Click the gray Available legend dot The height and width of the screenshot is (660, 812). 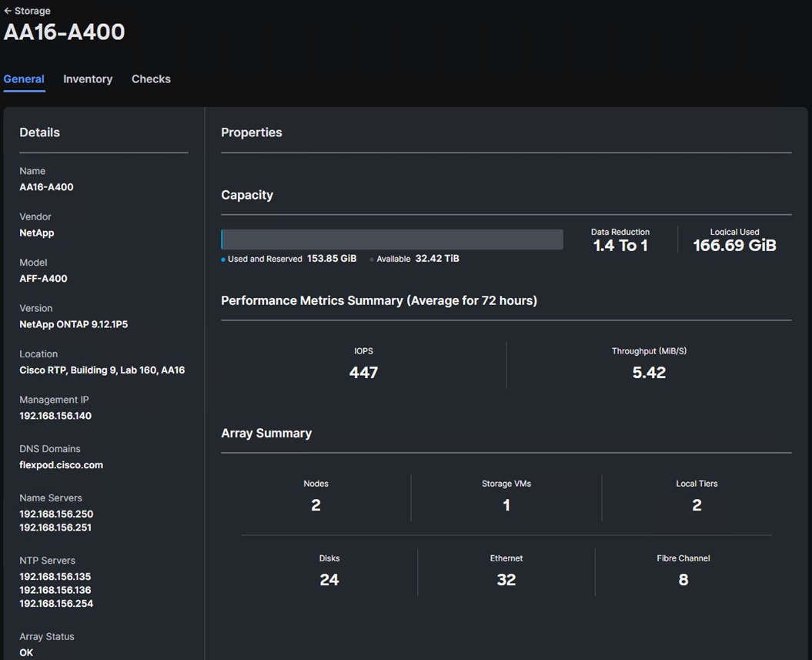click(372, 260)
